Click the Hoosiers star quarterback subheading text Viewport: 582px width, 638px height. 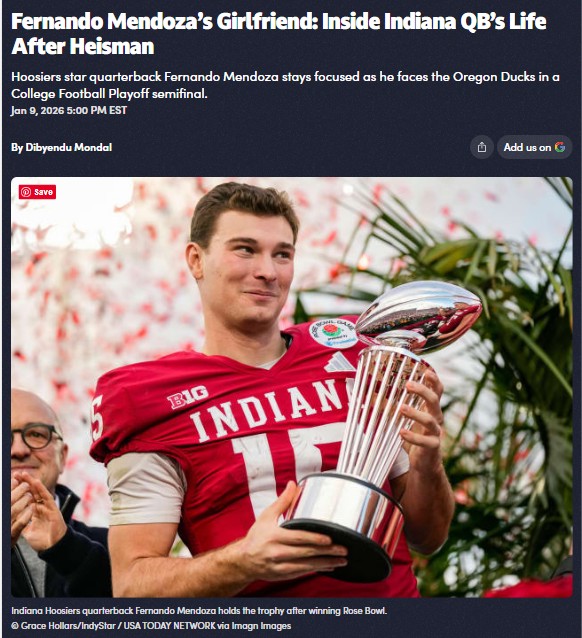[x=285, y=85]
